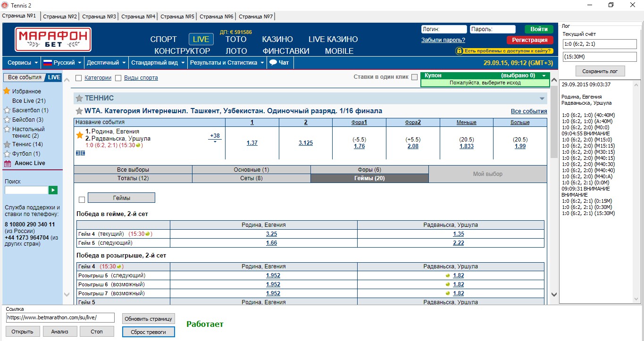
Task: Click the star beside the ТЕННИС header
Action: click(x=79, y=98)
